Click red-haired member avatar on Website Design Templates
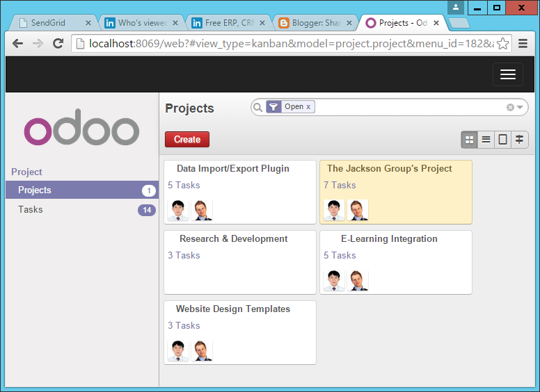 pos(202,350)
